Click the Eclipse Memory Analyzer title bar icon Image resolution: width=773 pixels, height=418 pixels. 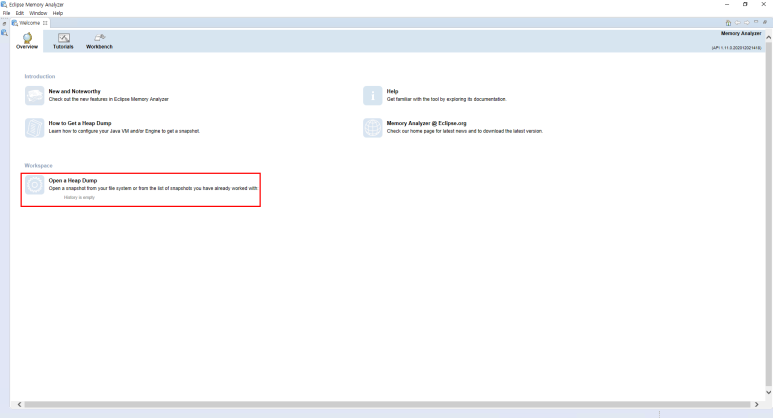pyautogui.click(x=4, y=4)
